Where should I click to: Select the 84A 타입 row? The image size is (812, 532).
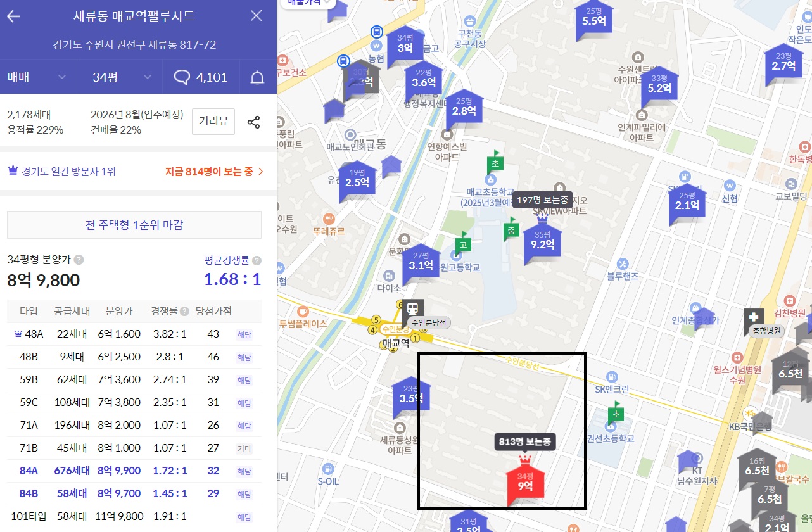point(134,471)
